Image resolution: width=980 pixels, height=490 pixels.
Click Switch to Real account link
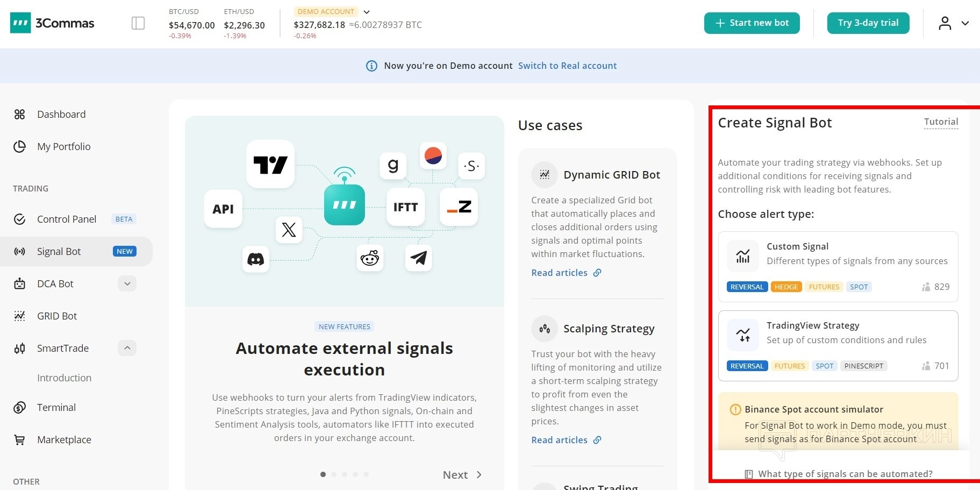coord(567,66)
